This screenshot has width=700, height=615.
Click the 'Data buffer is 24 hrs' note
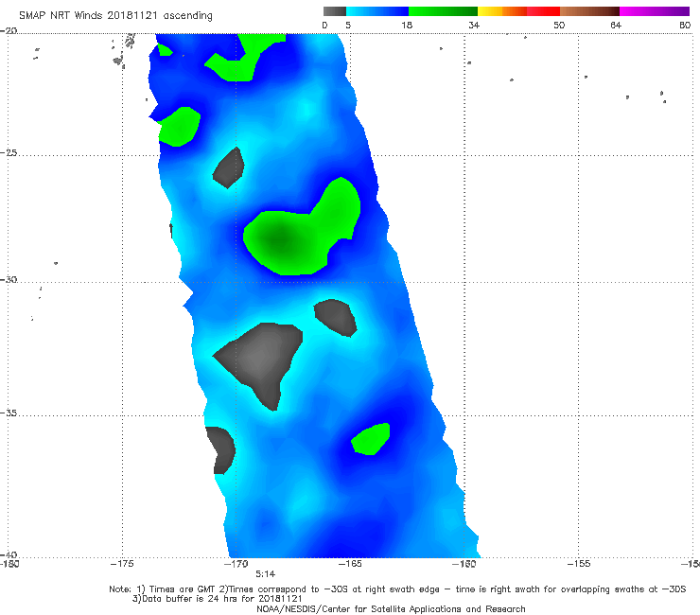[217, 599]
